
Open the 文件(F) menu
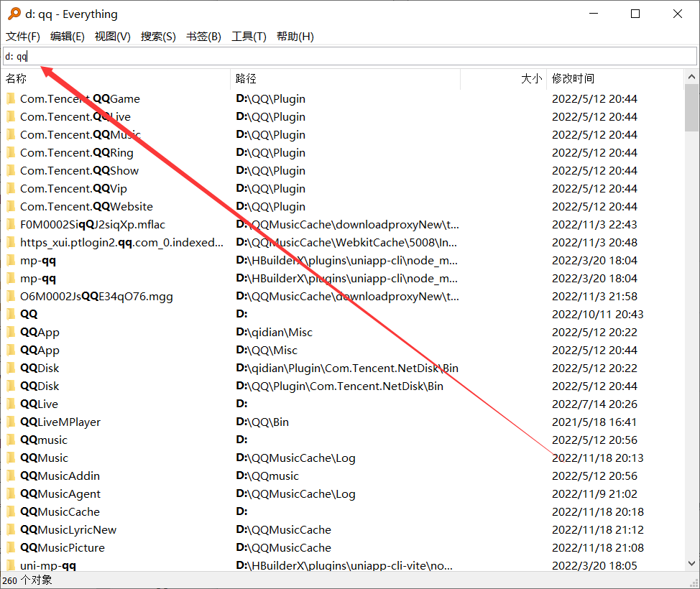(x=23, y=37)
